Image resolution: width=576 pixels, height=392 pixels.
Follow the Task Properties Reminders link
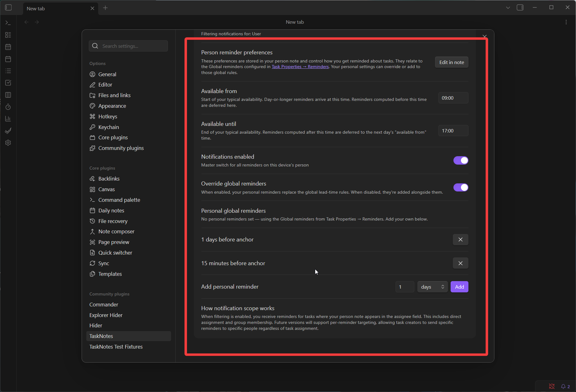coord(300,67)
